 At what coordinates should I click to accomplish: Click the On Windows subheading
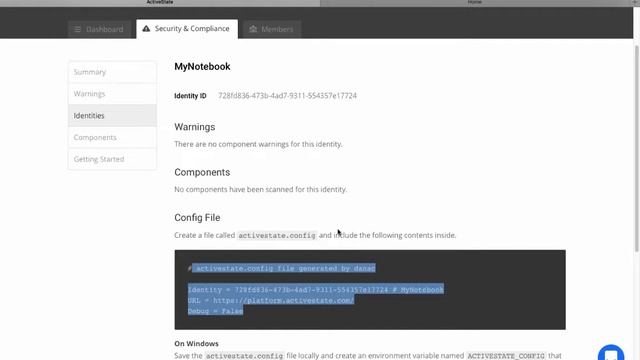[196, 344]
